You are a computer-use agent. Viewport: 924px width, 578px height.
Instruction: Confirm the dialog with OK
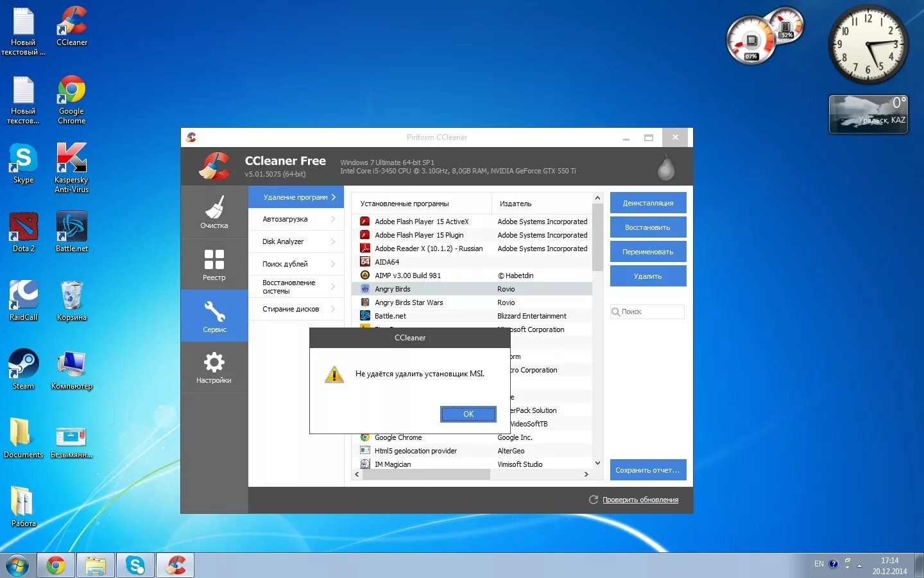(x=468, y=414)
